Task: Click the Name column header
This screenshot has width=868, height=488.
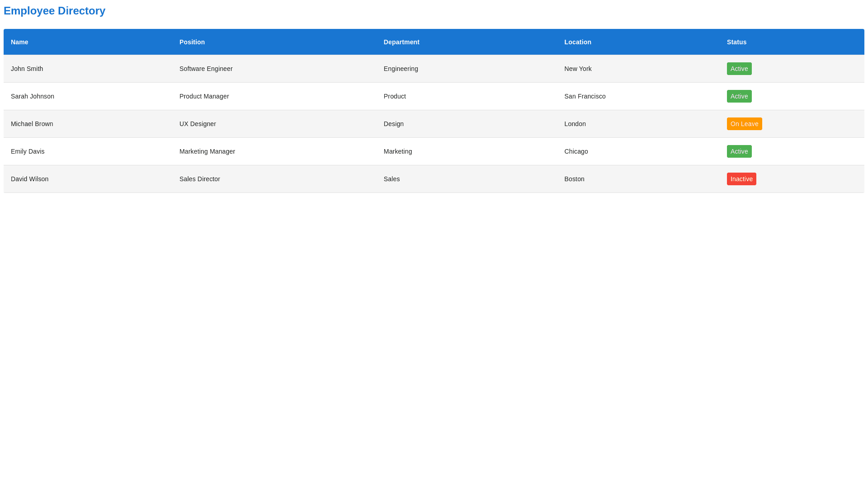Action: 19,42
